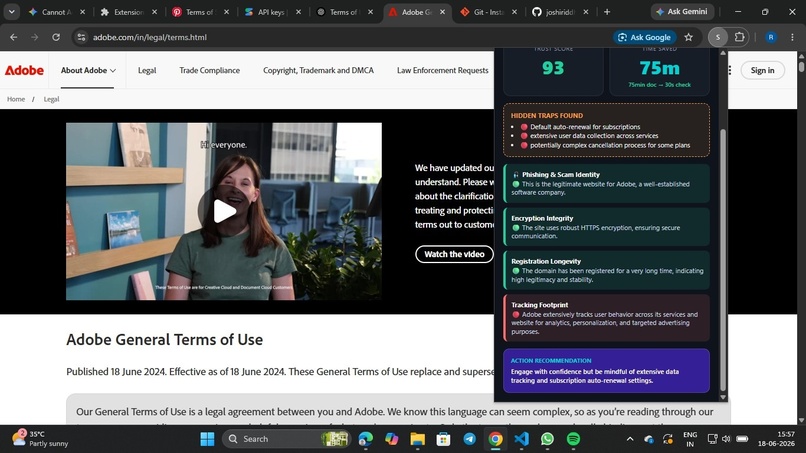The image size is (806, 453).
Task: Click the Time Saved 75m value
Action: [660, 68]
